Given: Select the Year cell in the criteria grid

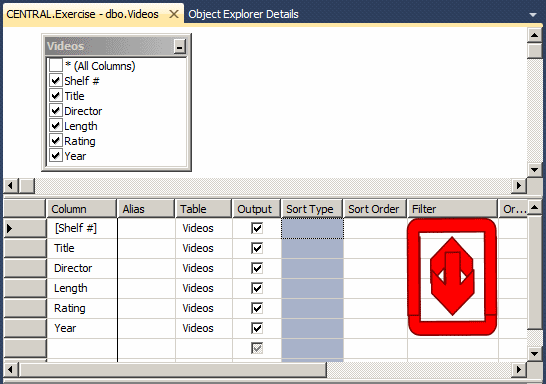Looking at the screenshot, I should pos(82,328).
